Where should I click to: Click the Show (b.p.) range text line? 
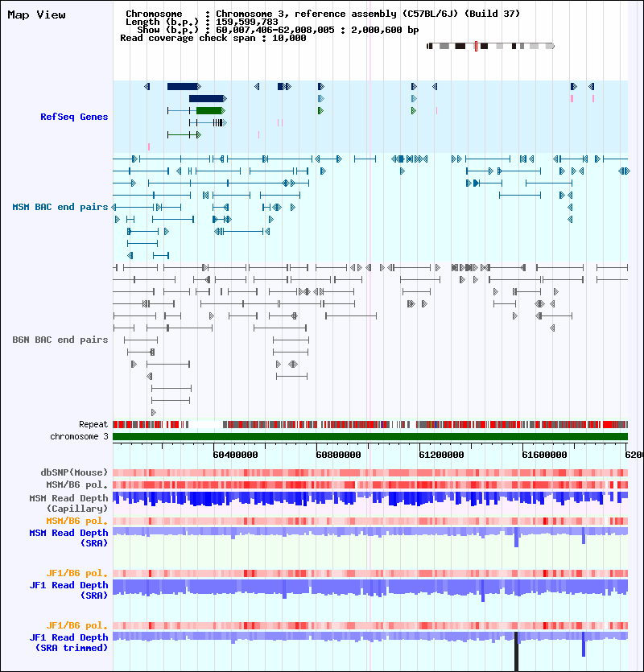coord(278,30)
